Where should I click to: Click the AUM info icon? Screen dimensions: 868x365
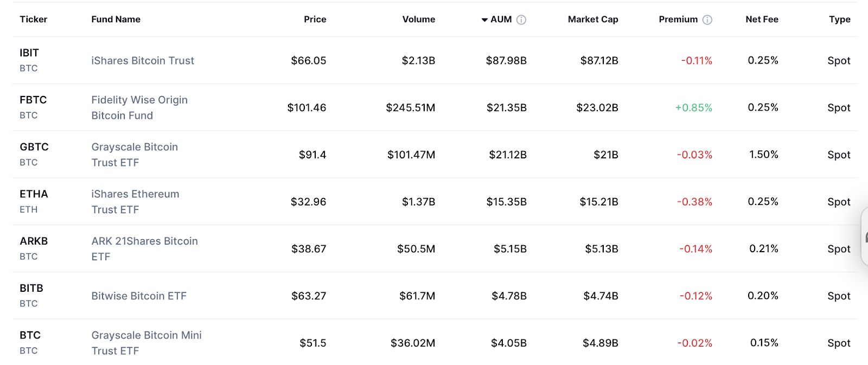pos(521,20)
